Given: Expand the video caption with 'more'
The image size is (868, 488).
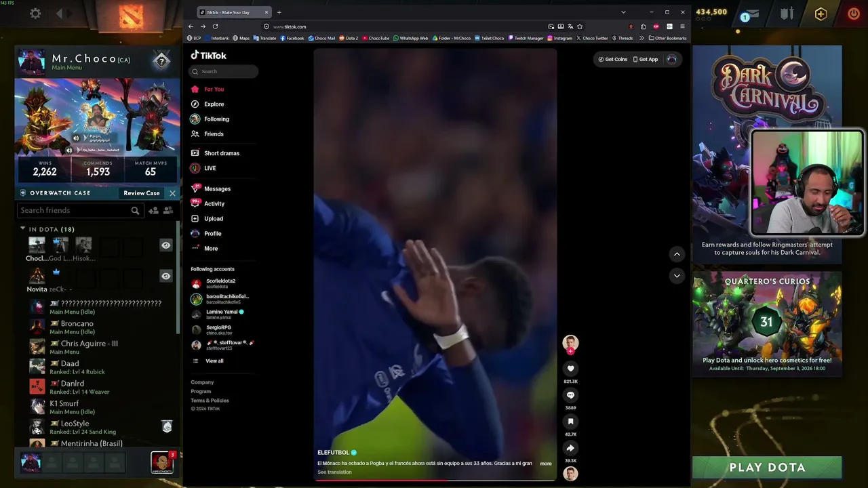Looking at the screenshot, I should pyautogui.click(x=546, y=464).
